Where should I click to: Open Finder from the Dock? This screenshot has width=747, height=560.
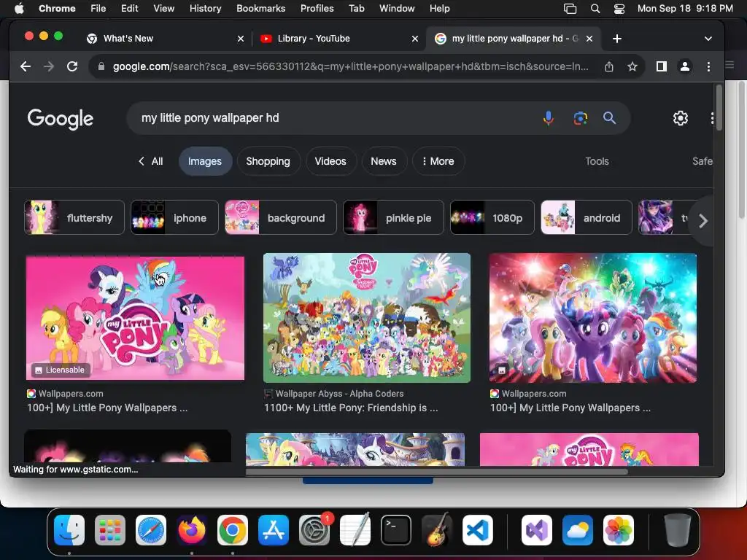click(x=69, y=530)
